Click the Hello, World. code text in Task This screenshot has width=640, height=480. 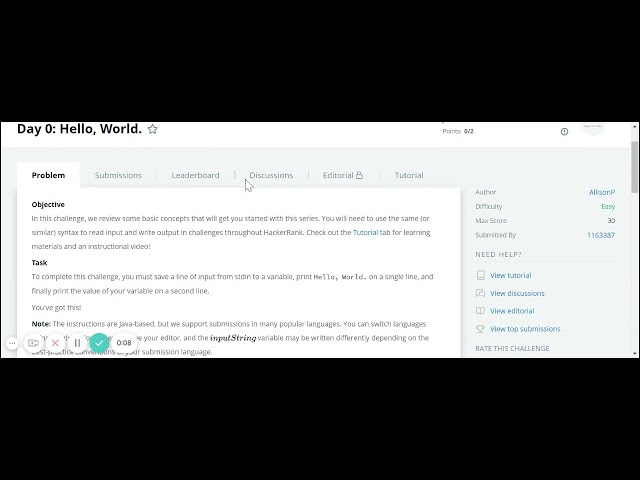340,277
